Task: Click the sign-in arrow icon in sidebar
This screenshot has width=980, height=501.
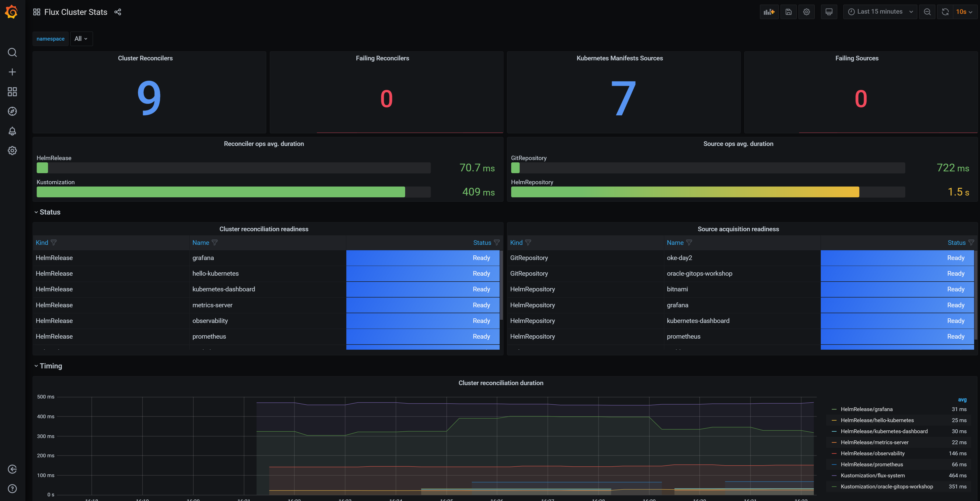Action: click(x=12, y=469)
